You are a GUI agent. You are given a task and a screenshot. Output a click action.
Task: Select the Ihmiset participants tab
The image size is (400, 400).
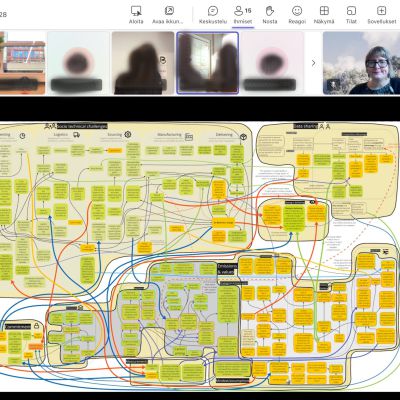[x=243, y=15]
